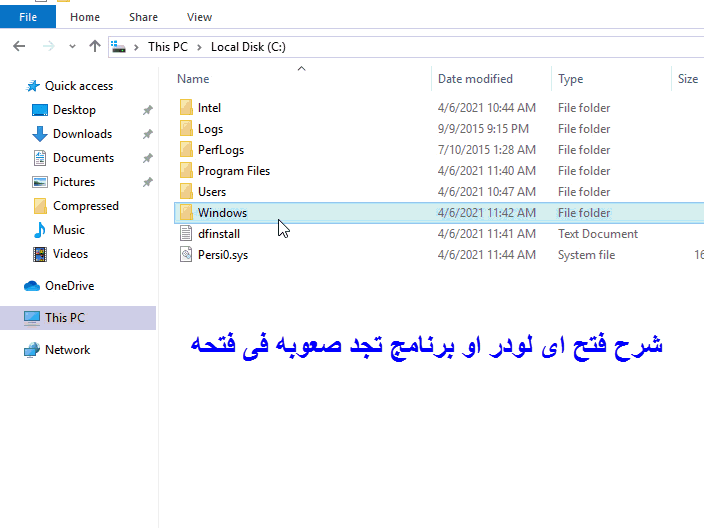The height and width of the screenshot is (528, 704).
Task: Click the Desktop icon in sidebar
Action: [40, 110]
